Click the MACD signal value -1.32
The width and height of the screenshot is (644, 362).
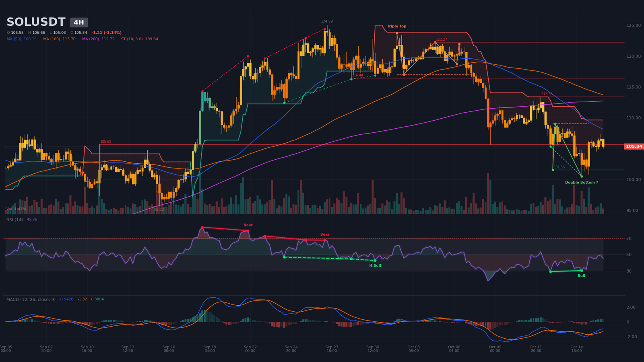tap(82, 299)
